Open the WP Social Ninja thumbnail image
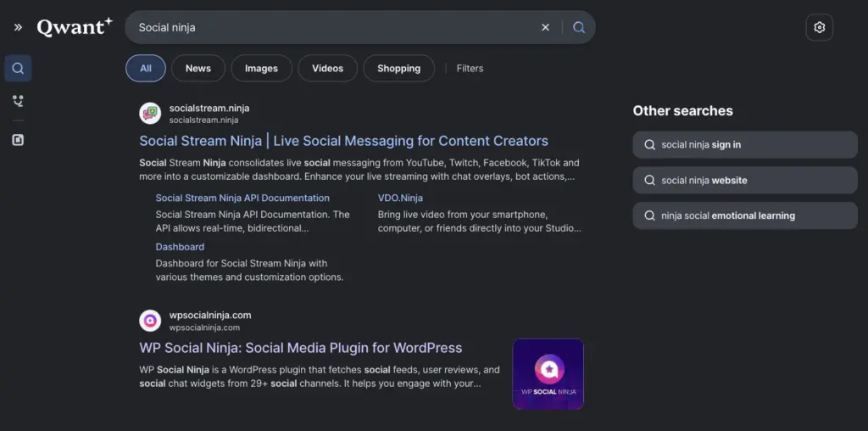868x431 pixels. [548, 374]
